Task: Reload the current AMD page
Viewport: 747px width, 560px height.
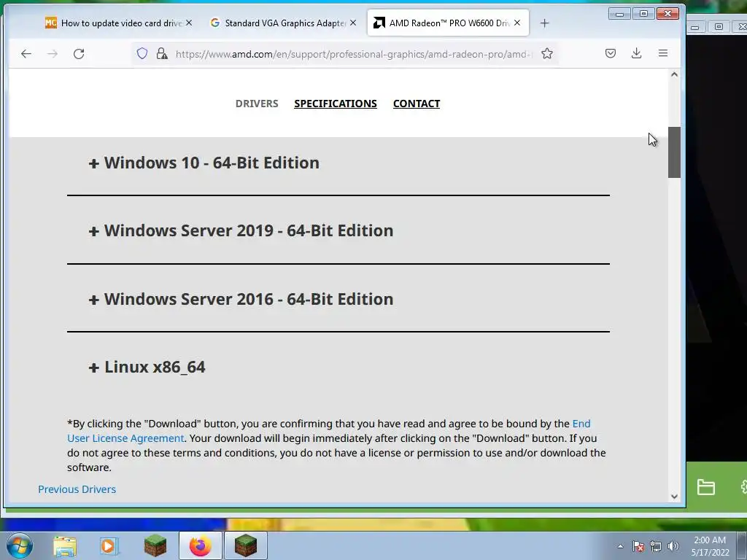Action: pos(79,54)
